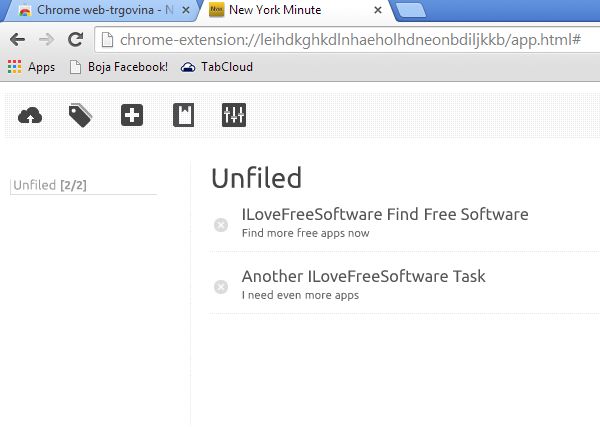Open the Apps bookmarks shortcut

(x=31, y=67)
